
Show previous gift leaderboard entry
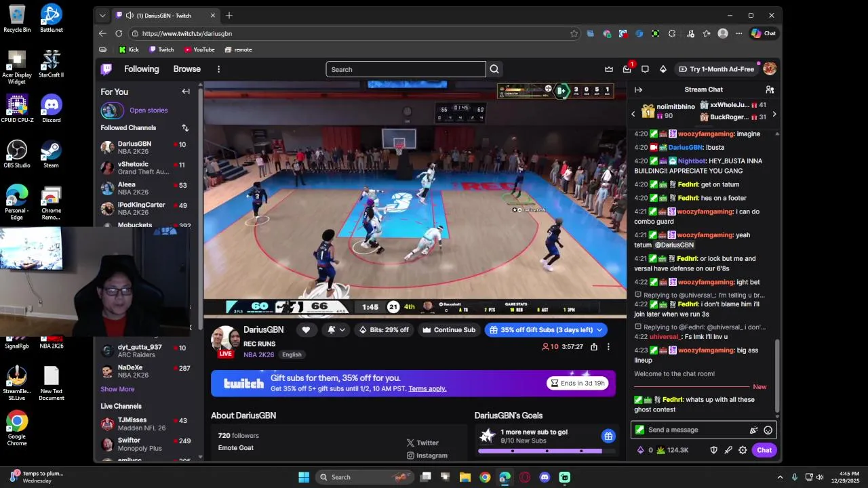[x=633, y=114]
